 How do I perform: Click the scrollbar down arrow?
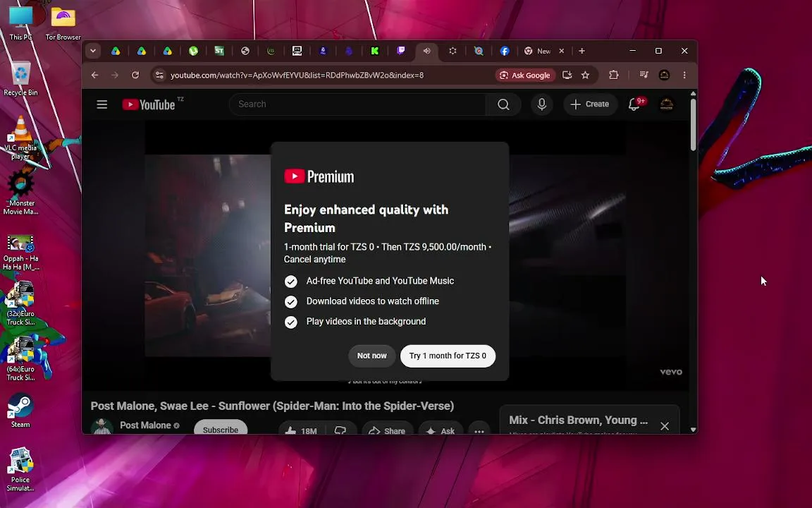click(x=694, y=430)
